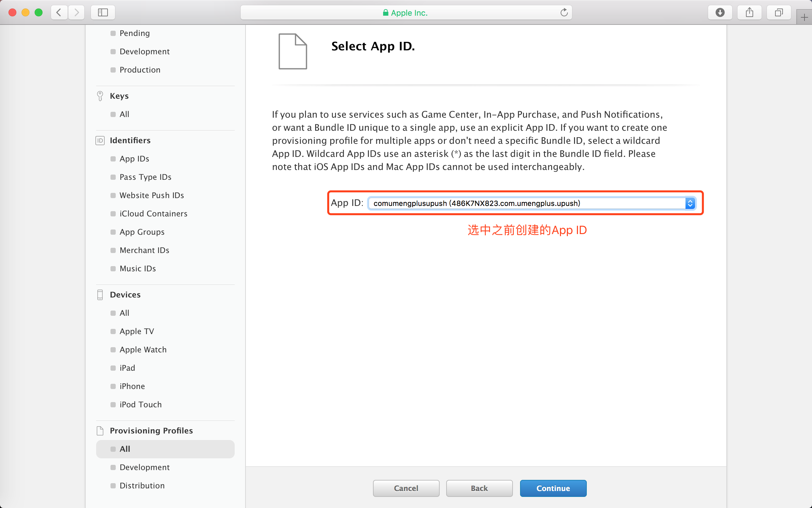Viewport: 812px width, 508px height.
Task: Click the Back button
Action: coord(479,488)
